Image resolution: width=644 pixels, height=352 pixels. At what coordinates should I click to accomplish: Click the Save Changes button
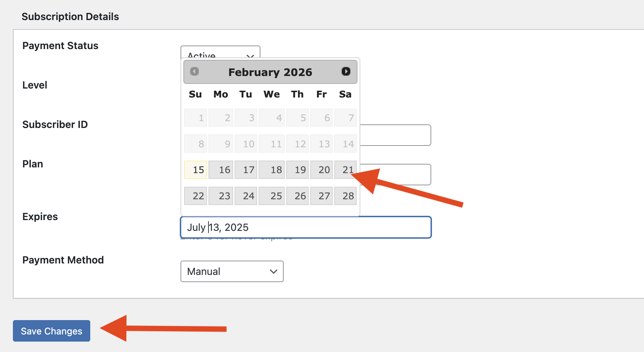click(x=52, y=331)
